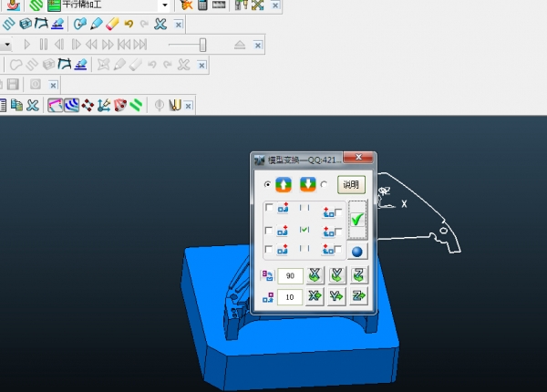Screen dimensions: 547x392
Task: Click the collision check burst icon
Action: (x=186, y=5)
